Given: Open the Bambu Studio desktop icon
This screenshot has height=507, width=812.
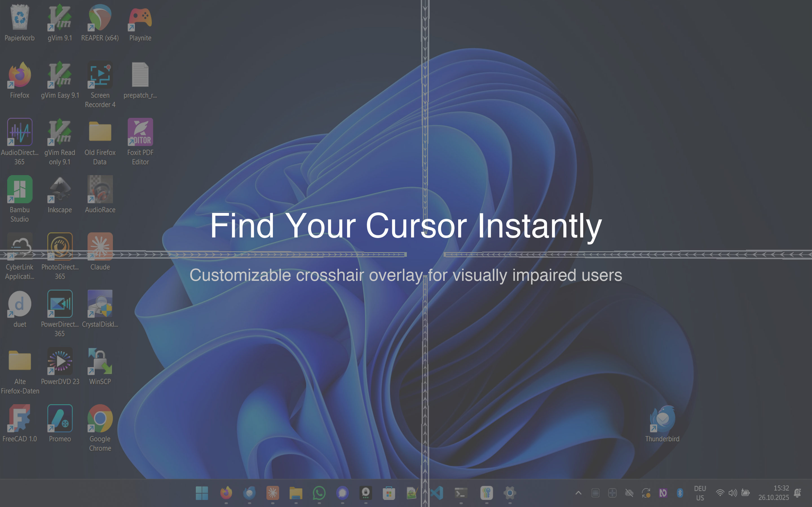Looking at the screenshot, I should tap(19, 190).
